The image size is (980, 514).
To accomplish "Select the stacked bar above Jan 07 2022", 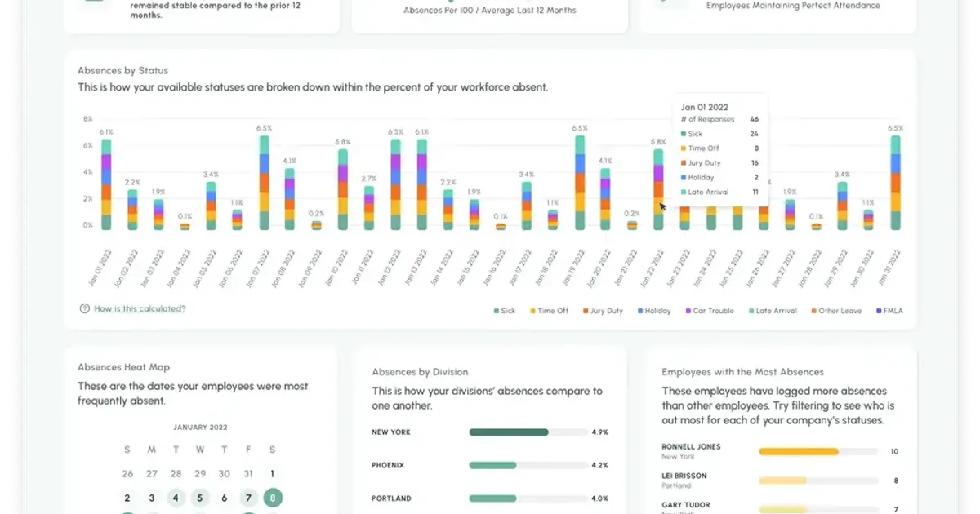I will 264,183.
